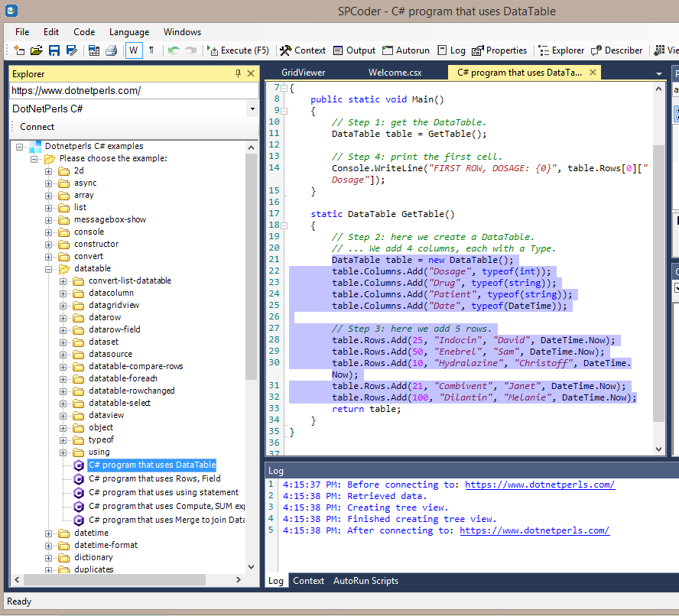Click datatable-select folder icon

(x=79, y=404)
